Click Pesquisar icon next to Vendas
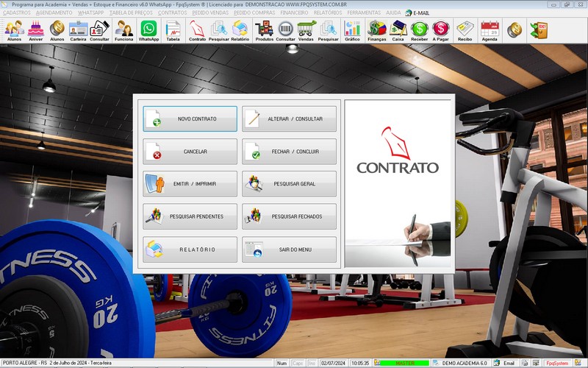 [x=328, y=30]
